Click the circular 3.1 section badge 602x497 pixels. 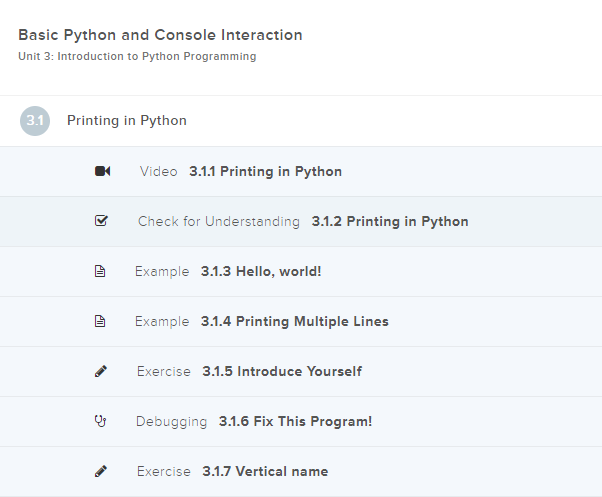[x=35, y=121]
